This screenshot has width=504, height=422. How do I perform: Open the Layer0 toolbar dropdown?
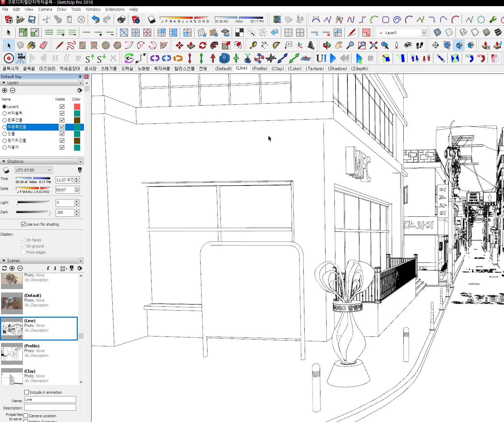[x=424, y=33]
